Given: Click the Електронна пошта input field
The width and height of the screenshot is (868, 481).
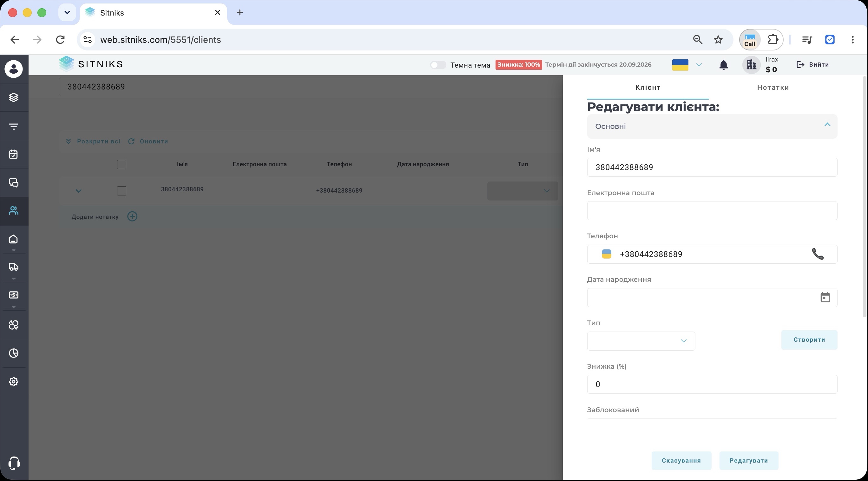Looking at the screenshot, I should point(712,211).
